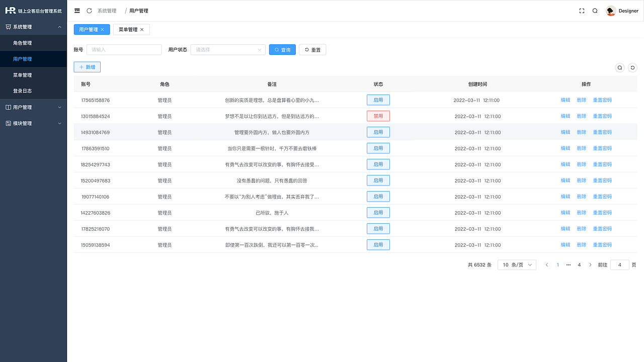
Task: Toggle 启用 status on account 15059138594
Action: click(378, 244)
